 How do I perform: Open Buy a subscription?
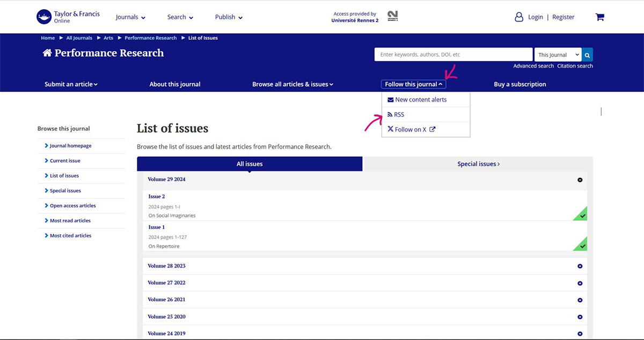click(x=520, y=84)
